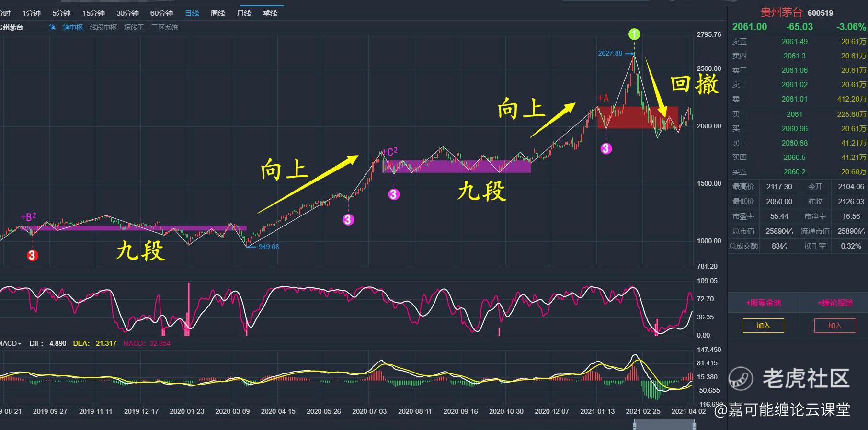Viewport: 868px width, 430px height.
Task: Click the 今开 value 2104.06
Action: [x=851, y=187]
